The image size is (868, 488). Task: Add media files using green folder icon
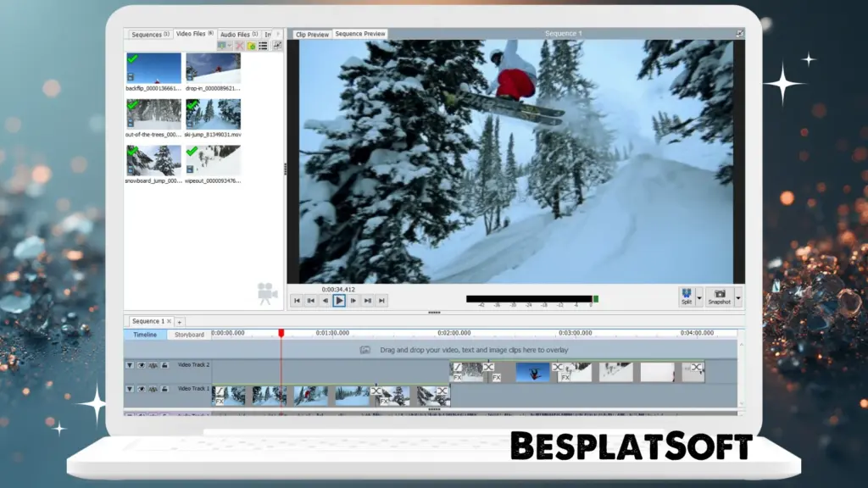(x=252, y=45)
